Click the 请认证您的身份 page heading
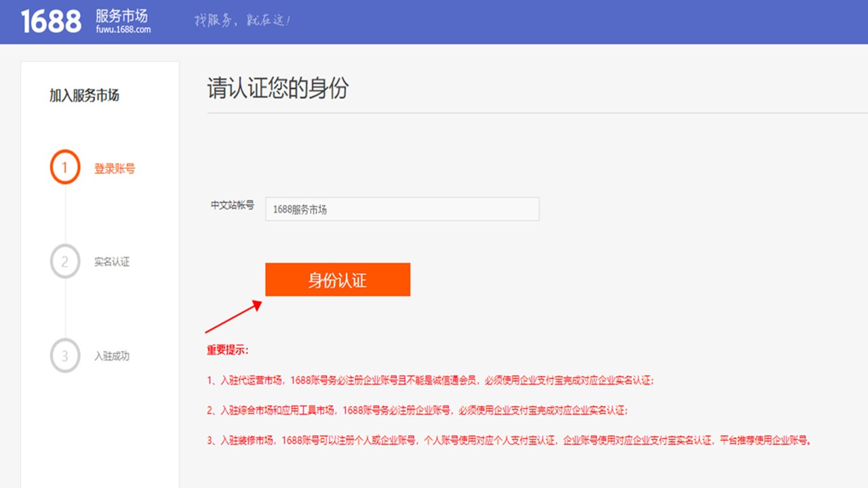The width and height of the screenshot is (868, 488). point(278,89)
